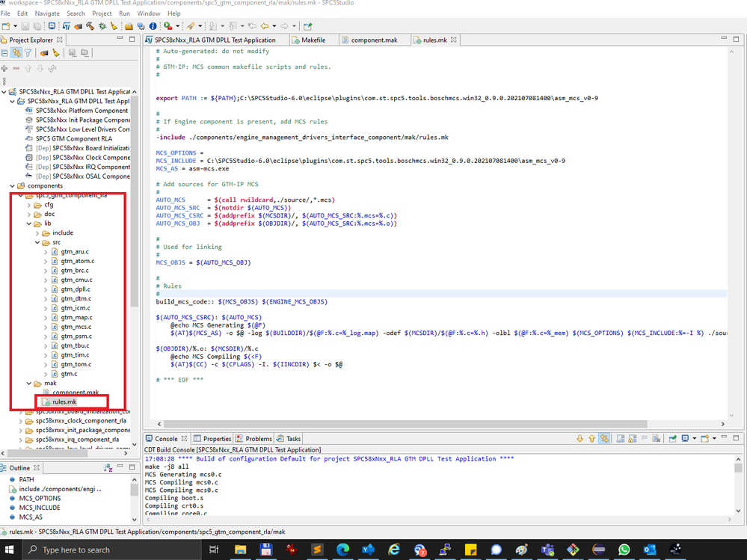Screen dimensions: 747x560
Task: Open the Window menu
Action: 149,13
